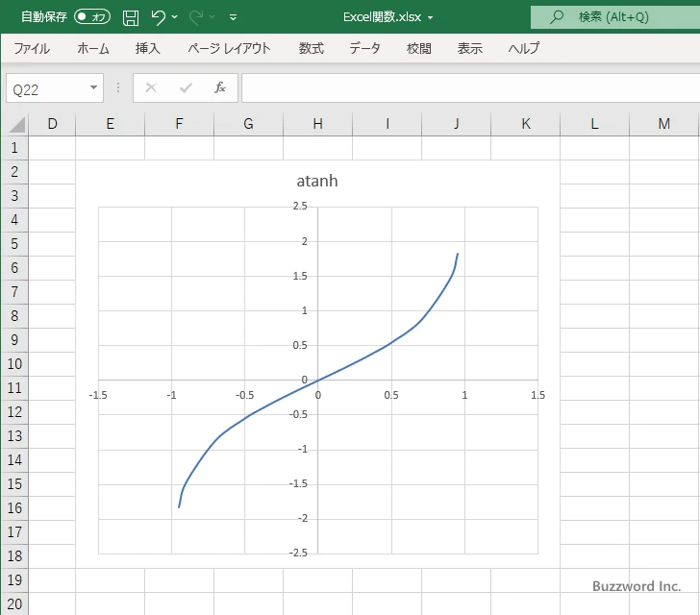700x615 pixels.
Task: Click horizontal axis label -1.5
Action: pyautogui.click(x=98, y=395)
